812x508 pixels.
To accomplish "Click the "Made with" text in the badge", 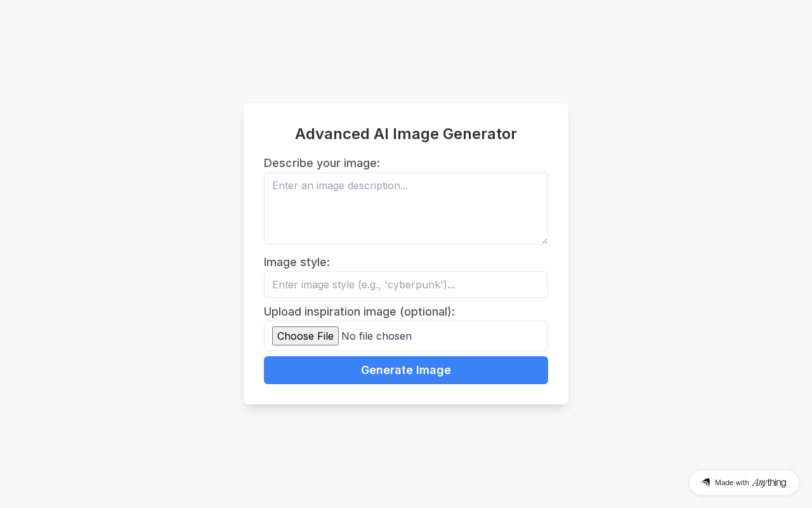I will click(x=731, y=483).
